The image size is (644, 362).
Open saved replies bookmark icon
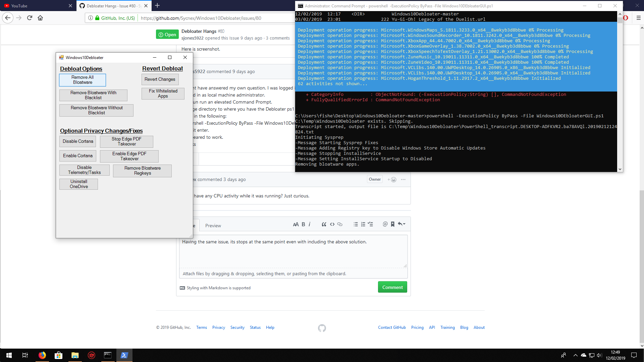[392, 224]
